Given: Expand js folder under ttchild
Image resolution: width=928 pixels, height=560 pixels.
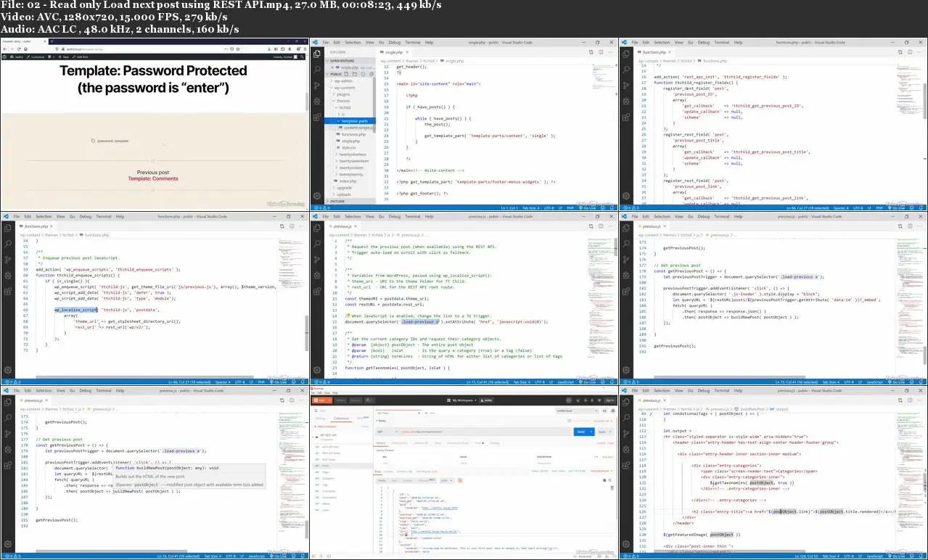Looking at the screenshot, I should pyautogui.click(x=340, y=115).
